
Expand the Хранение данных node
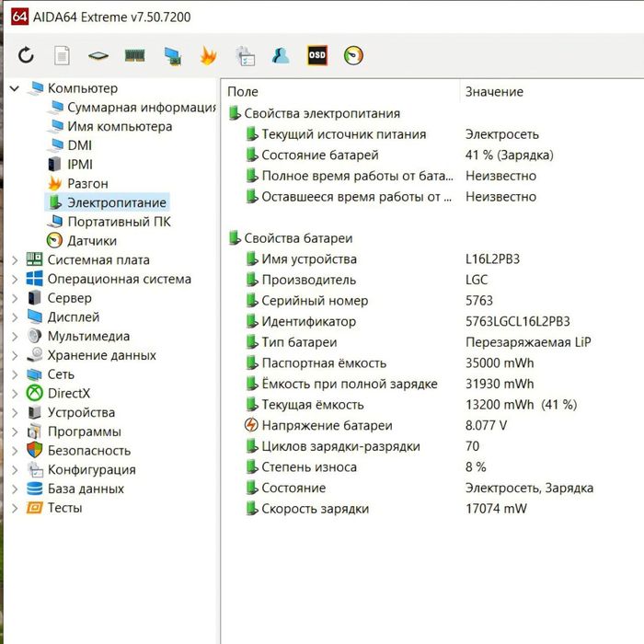pos(15,355)
